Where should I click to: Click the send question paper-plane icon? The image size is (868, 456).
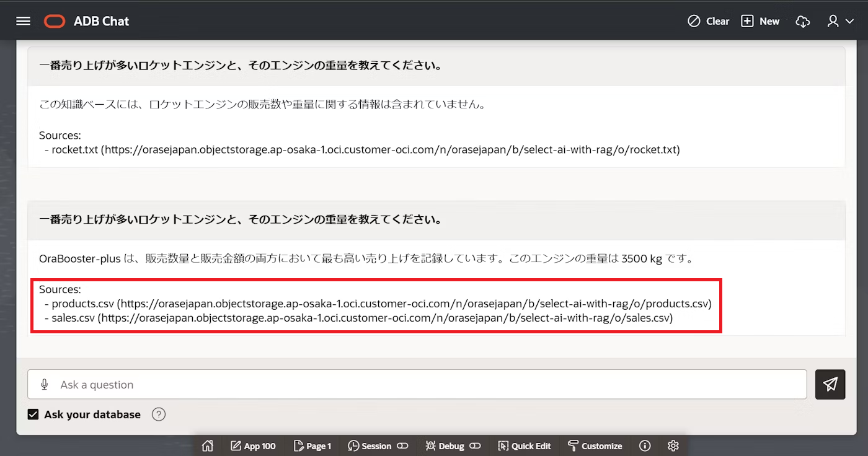[830, 384]
